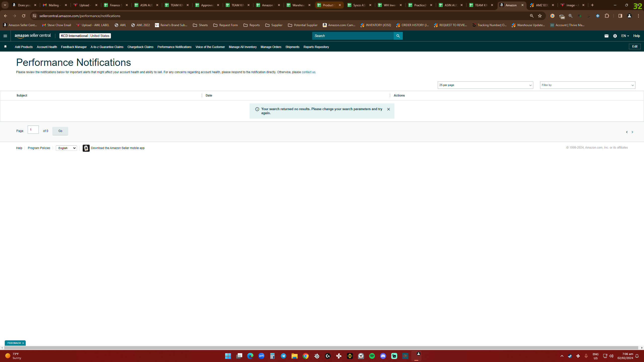The image size is (644, 362).
Task: Click the Seller Central search magnifier button
Action: pyautogui.click(x=398, y=36)
